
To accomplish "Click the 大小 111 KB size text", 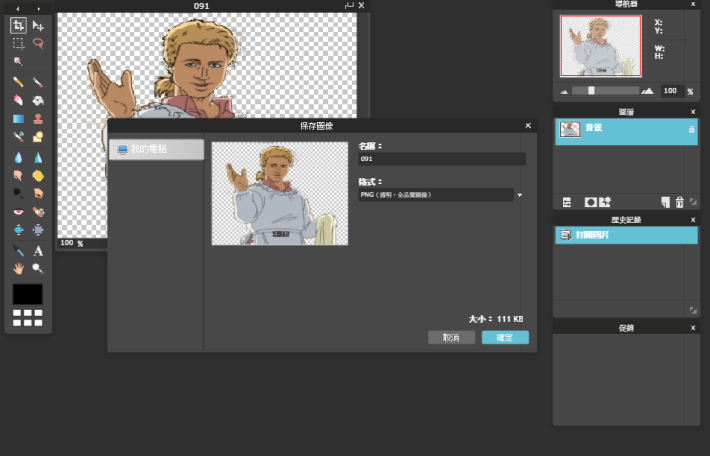I will 496,319.
